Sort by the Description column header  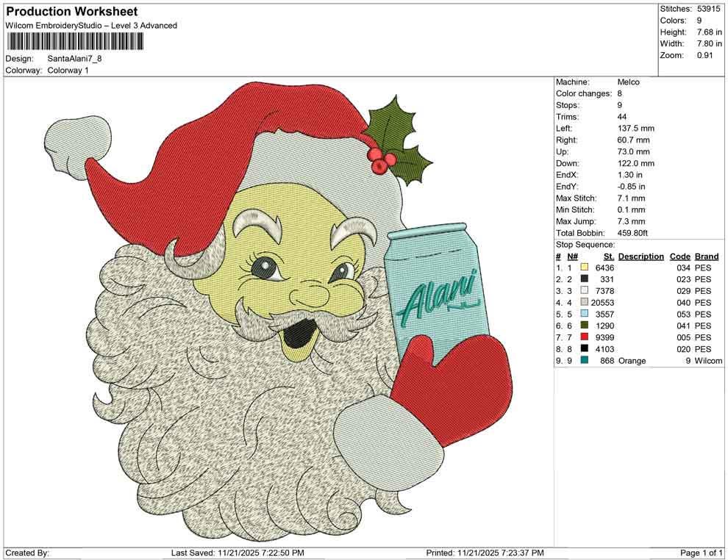(640, 256)
